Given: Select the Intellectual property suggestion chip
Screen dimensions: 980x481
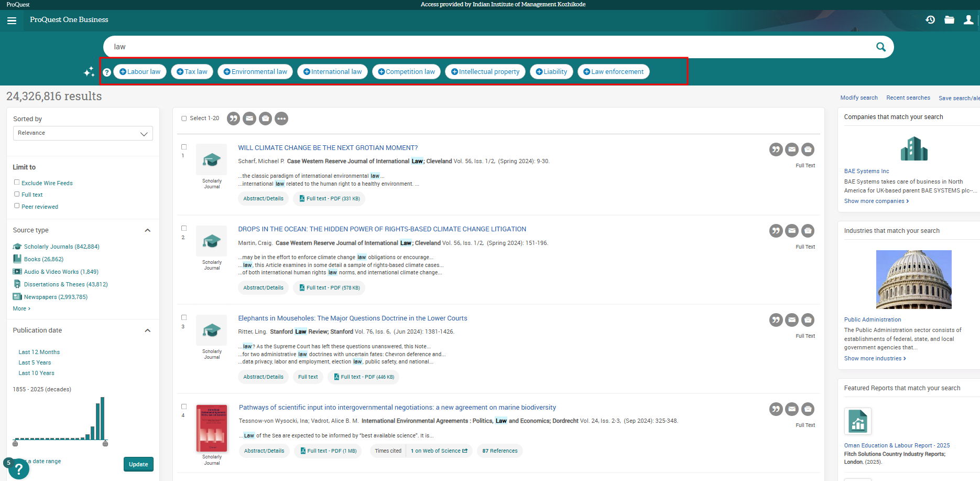Looking at the screenshot, I should 485,72.
